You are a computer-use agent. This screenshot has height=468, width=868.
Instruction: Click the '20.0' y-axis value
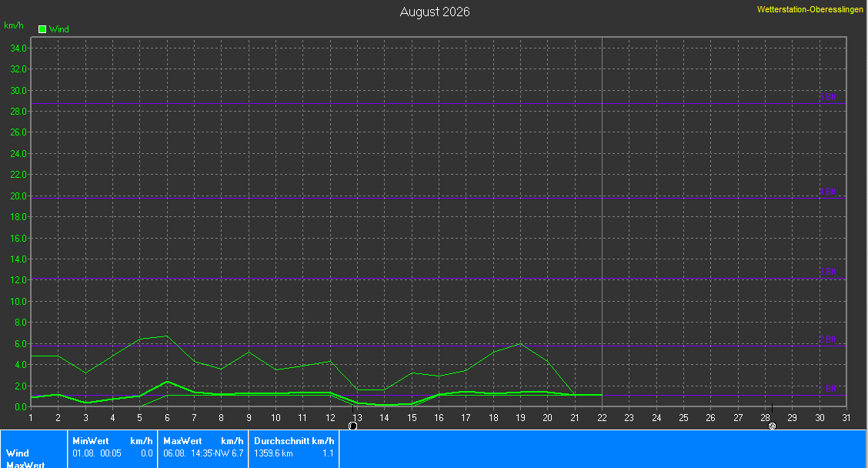(x=18, y=196)
